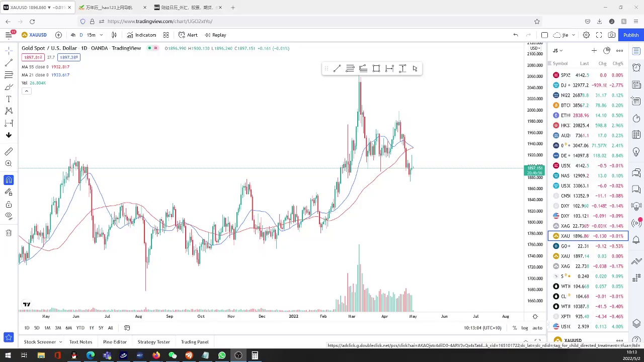The image size is (644, 362).
Task: Open chart settings gear in top toolbar
Action: click(586, 35)
